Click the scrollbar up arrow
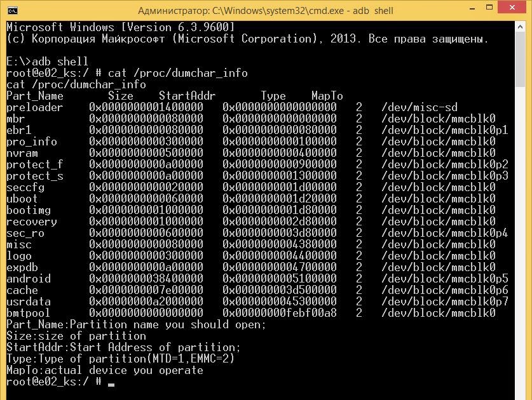The image size is (532, 400). (520, 27)
